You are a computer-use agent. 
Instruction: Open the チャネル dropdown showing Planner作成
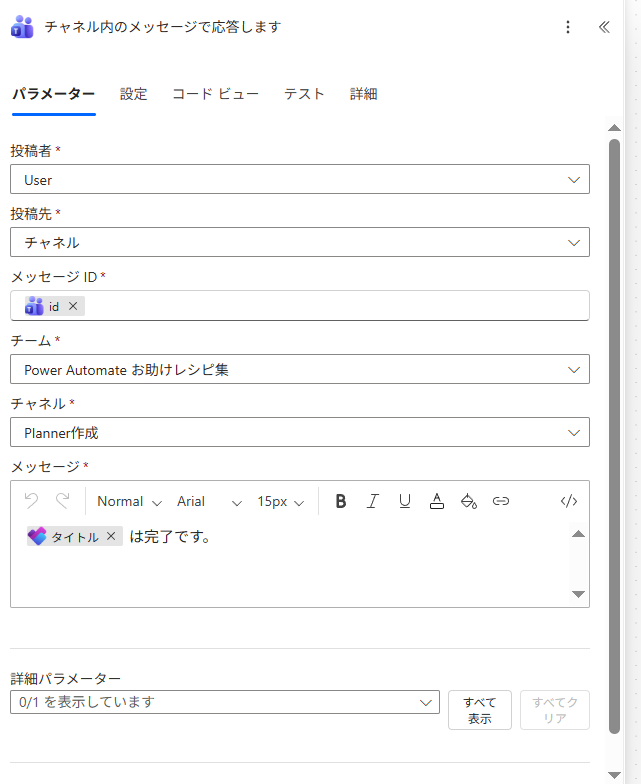point(300,432)
